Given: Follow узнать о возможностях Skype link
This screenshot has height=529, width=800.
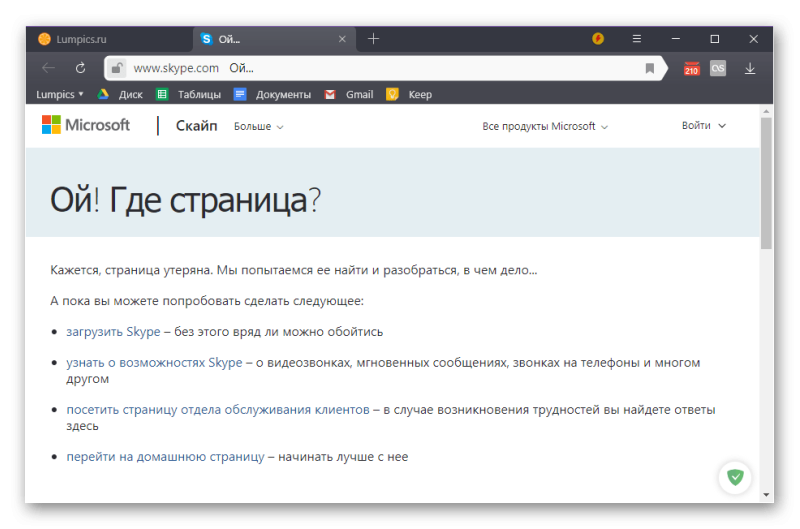Looking at the screenshot, I should point(154,363).
